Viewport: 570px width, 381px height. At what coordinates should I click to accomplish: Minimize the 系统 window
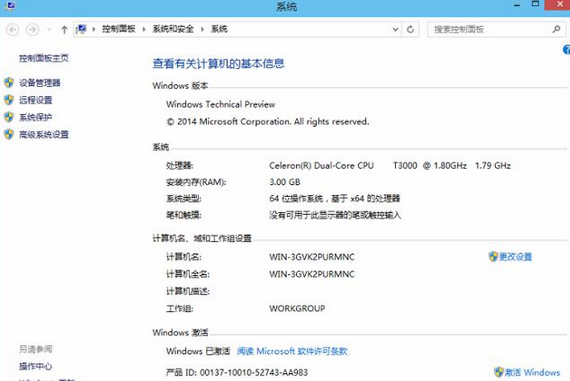tap(517, 5)
